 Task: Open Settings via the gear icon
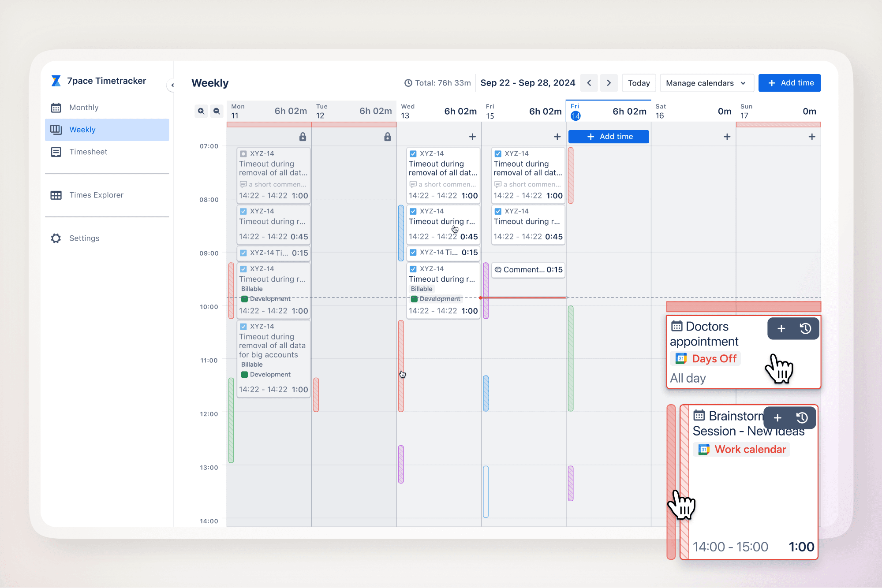coord(56,238)
